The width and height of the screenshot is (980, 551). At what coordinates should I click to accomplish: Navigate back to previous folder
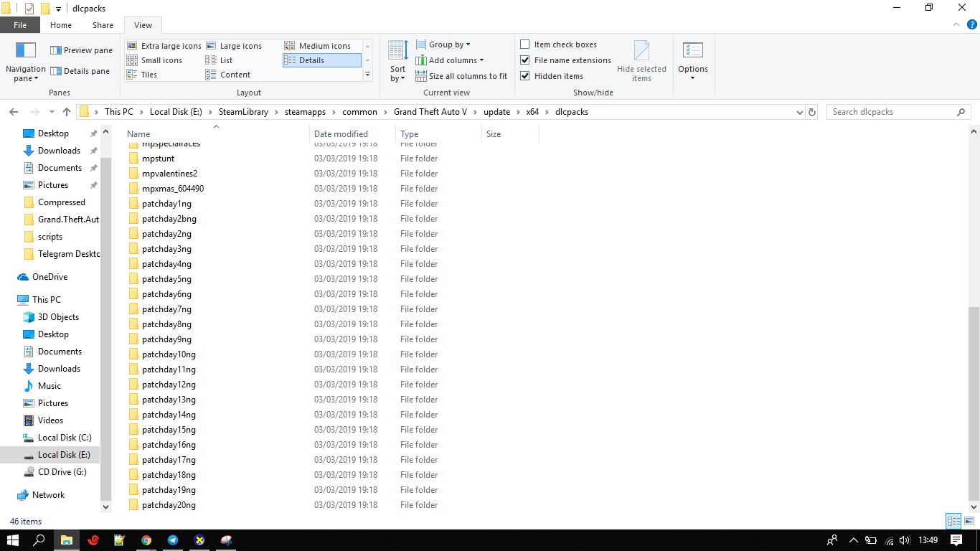[14, 112]
